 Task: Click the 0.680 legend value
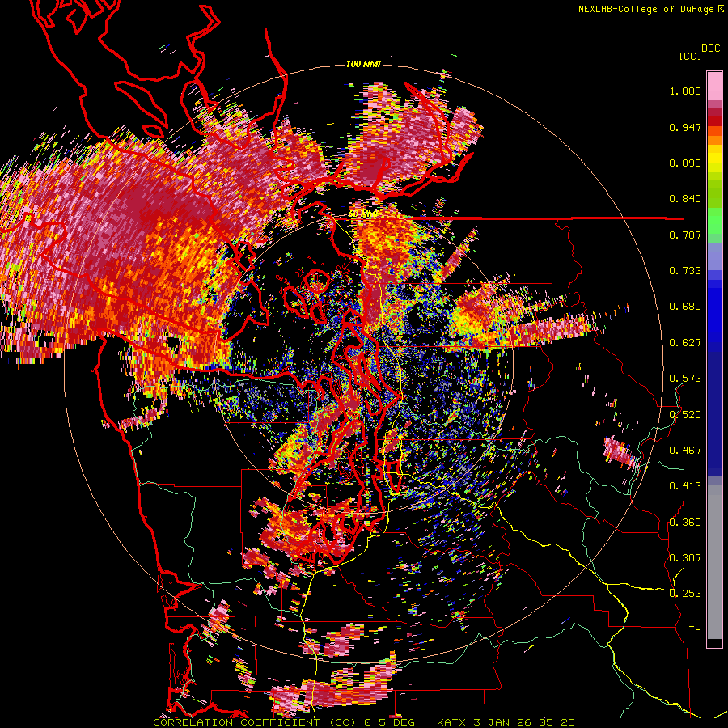[685, 307]
